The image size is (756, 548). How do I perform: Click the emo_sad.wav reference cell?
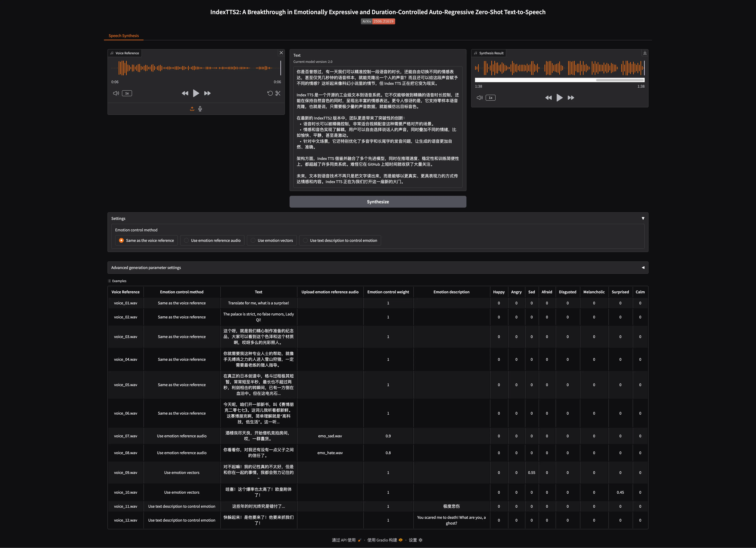(330, 436)
